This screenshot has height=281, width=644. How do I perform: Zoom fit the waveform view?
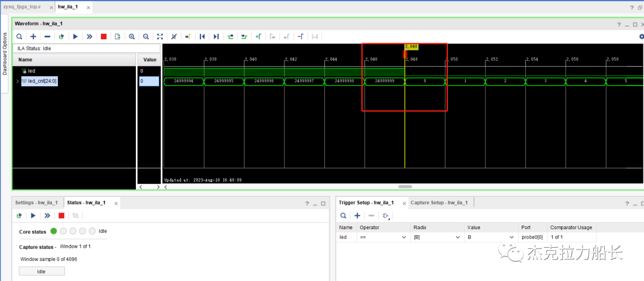[x=160, y=36]
